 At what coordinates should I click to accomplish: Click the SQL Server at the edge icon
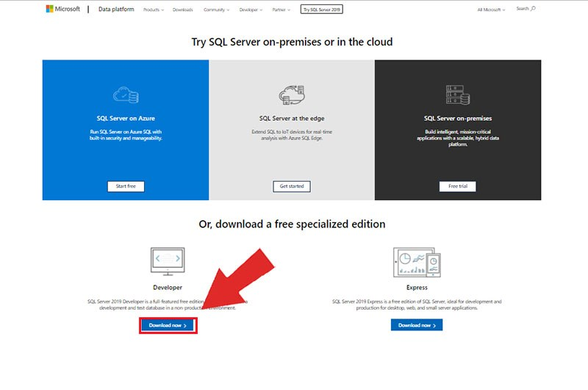(x=291, y=95)
